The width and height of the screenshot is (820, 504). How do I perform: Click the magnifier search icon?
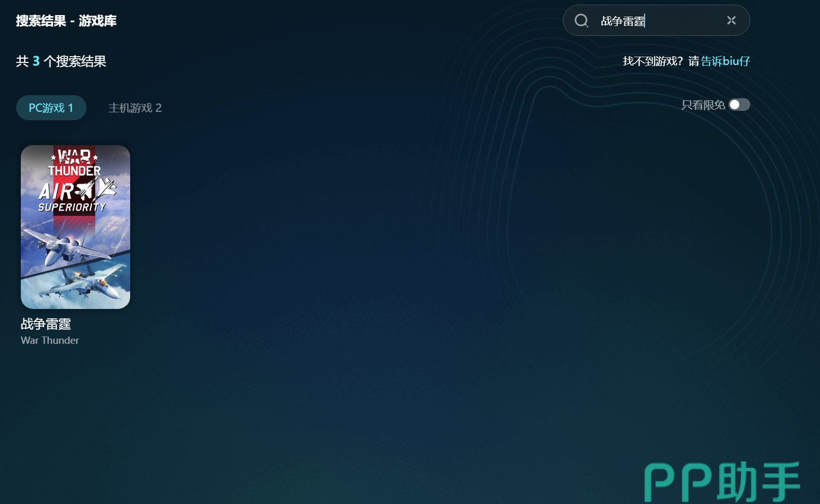tap(581, 21)
